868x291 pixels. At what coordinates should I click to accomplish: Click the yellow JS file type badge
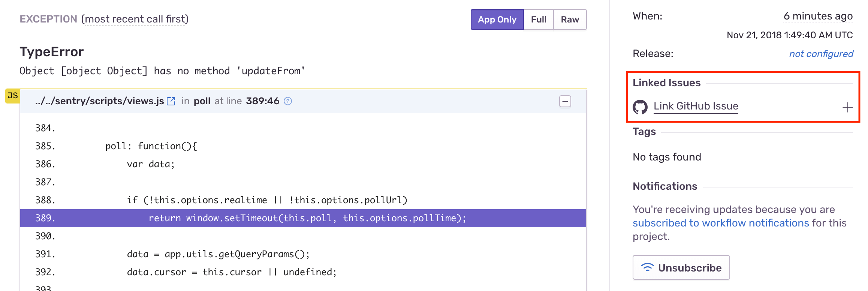[12, 96]
